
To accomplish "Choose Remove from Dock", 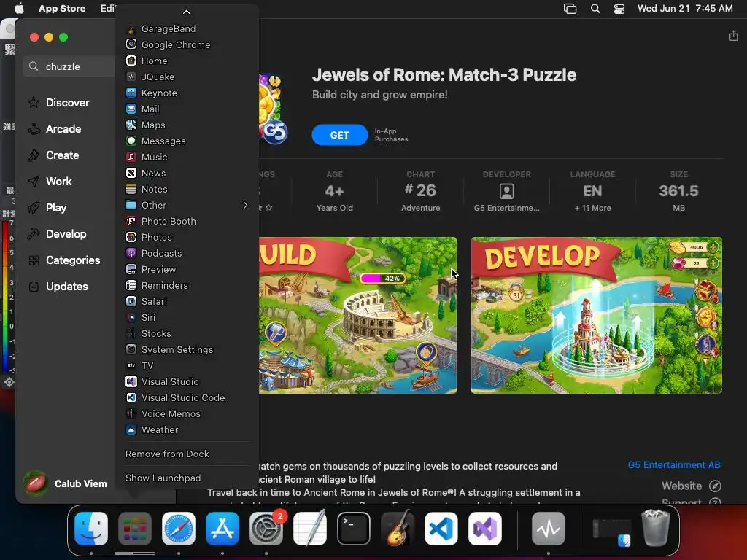I will click(x=187, y=454).
